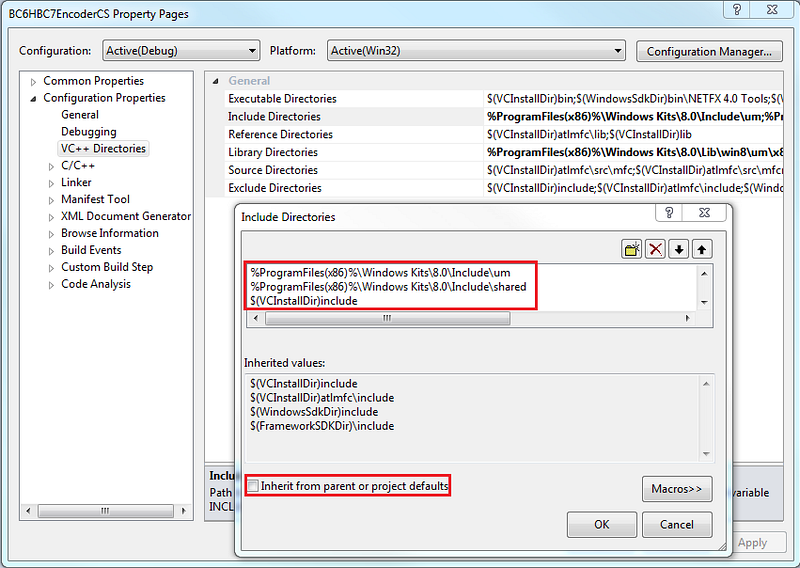
Task: Move selected line up with arrow icon
Action: (702, 250)
